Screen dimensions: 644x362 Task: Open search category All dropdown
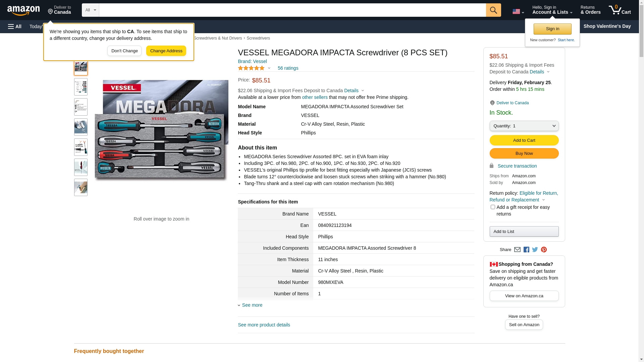click(x=91, y=10)
